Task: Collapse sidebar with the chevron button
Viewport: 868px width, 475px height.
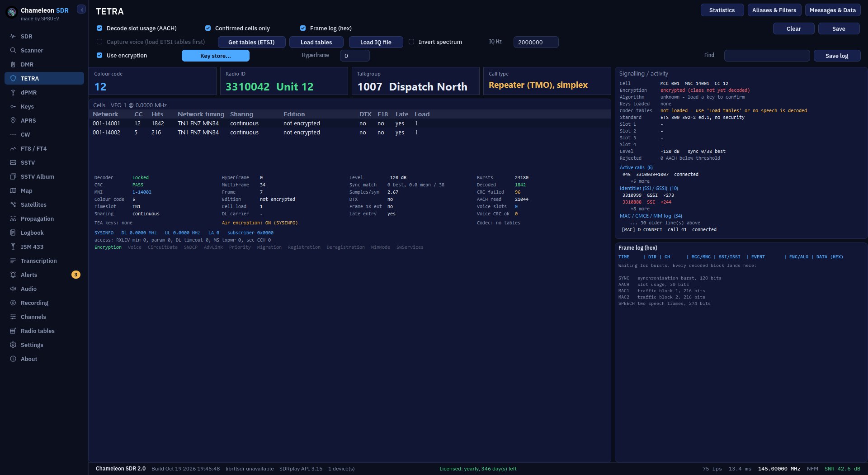Action: 81,9
